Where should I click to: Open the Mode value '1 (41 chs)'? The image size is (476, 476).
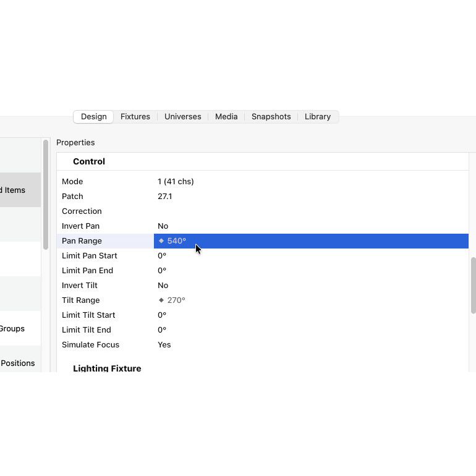point(176,182)
